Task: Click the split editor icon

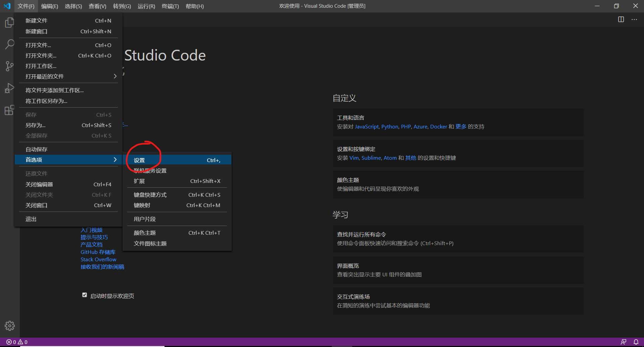Action: [621, 20]
